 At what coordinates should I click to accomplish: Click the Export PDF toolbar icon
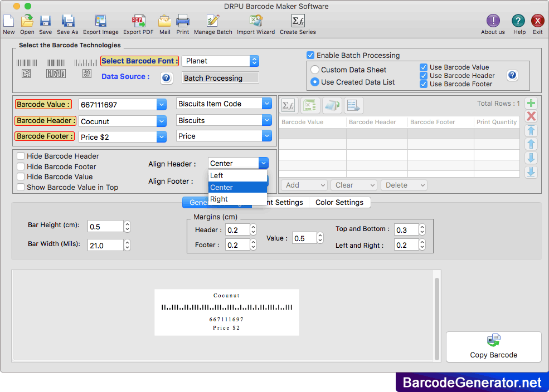[x=138, y=22]
